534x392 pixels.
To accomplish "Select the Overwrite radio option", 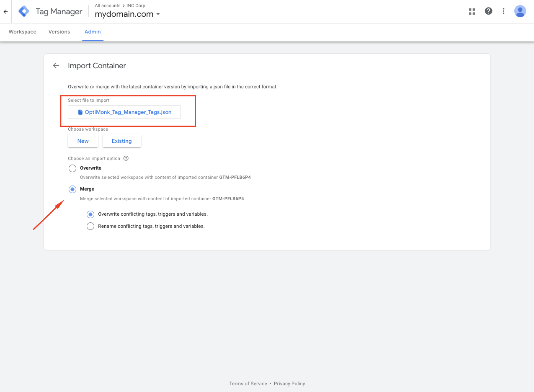I will 72,168.
